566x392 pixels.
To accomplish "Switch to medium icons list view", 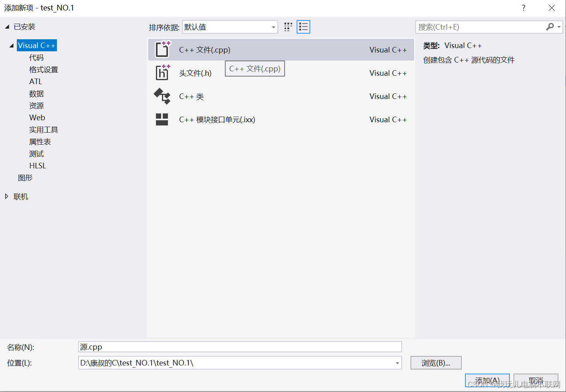I will pyautogui.click(x=303, y=27).
